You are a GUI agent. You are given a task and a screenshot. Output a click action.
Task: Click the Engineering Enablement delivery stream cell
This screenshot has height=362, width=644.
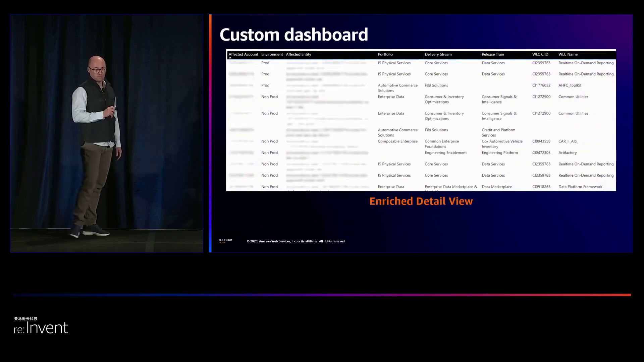pyautogui.click(x=445, y=153)
